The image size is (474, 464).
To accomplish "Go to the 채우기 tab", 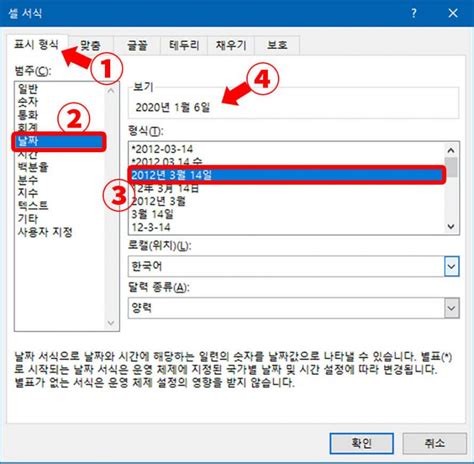I will coord(231,45).
